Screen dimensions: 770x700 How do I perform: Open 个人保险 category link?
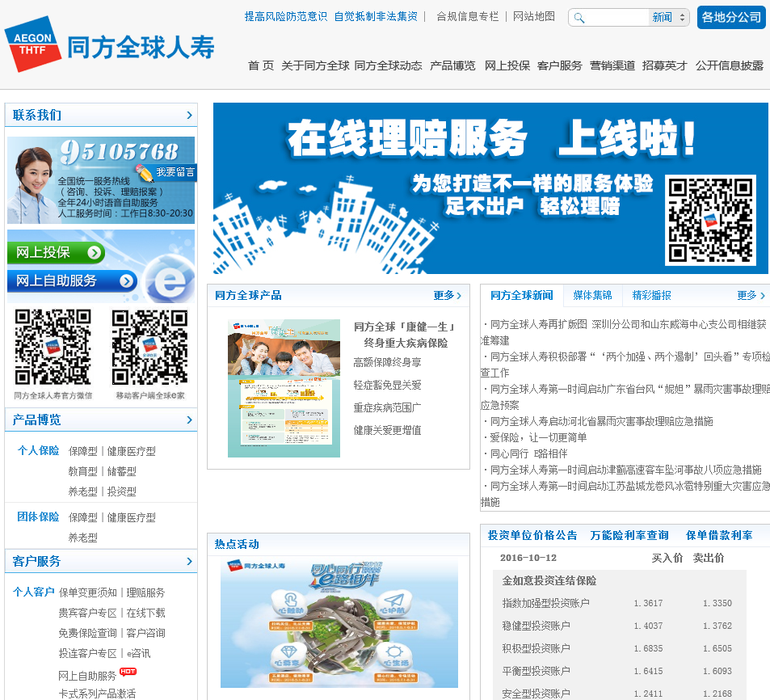click(38, 450)
